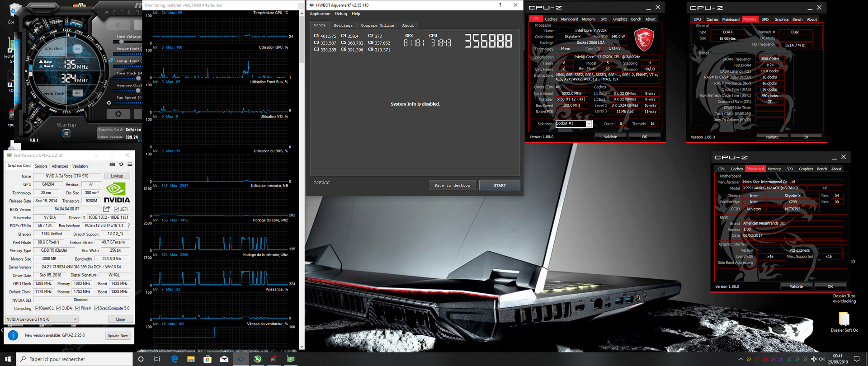Click the Lookup button in GPU-Z
This screenshot has width=868, height=366.
(x=117, y=176)
